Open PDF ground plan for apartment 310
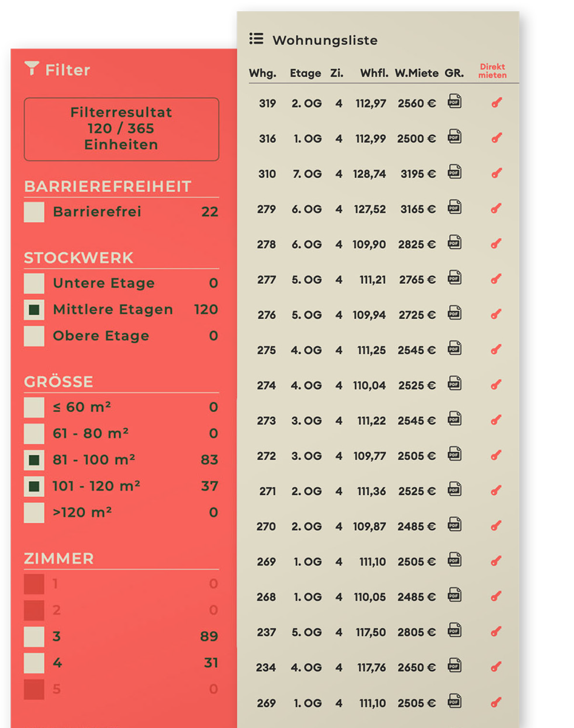This screenshot has height=728, width=574. pos(453,174)
